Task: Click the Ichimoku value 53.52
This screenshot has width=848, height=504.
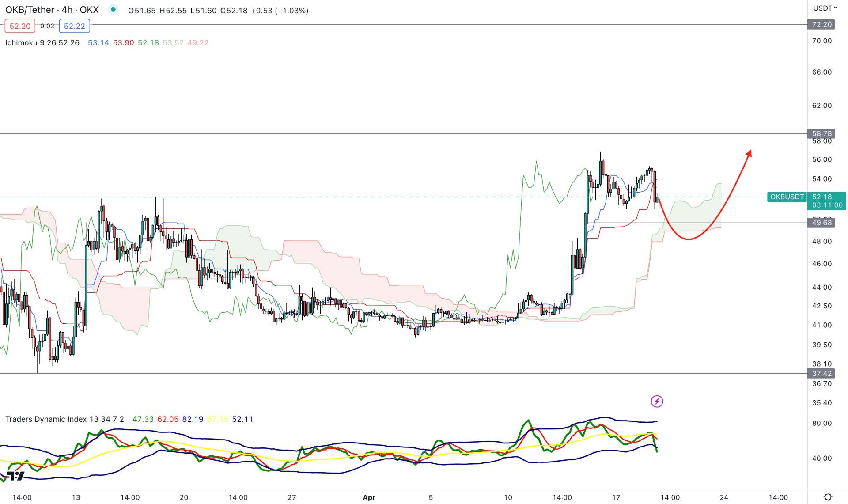Action: 173,43
